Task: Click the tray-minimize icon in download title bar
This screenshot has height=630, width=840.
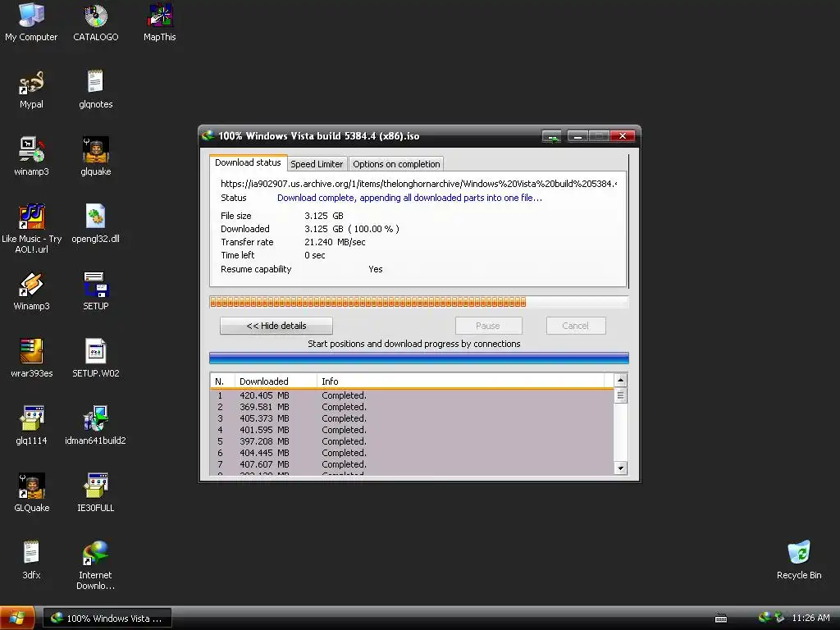Action: click(551, 137)
